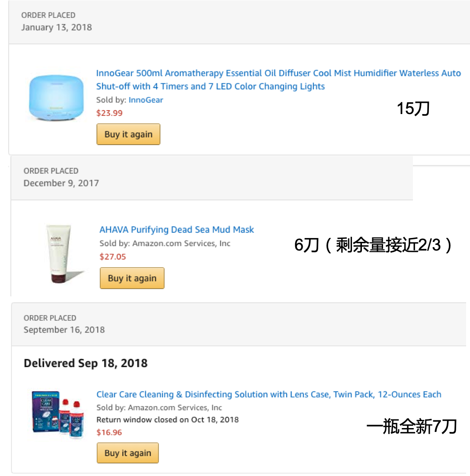
Task: Click the 15刀 price annotation
Action: [413, 109]
